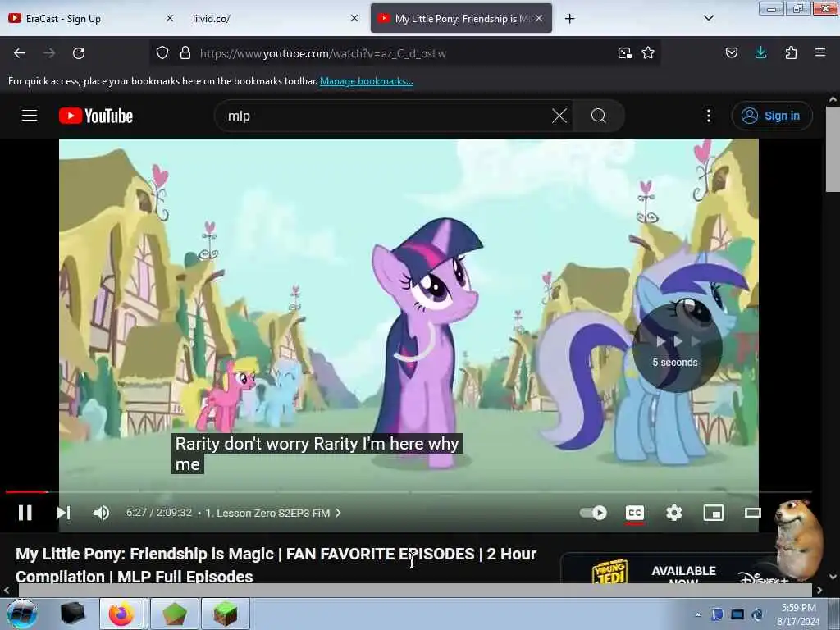Click the Manage bookmarks link
Image resolution: width=840 pixels, height=630 pixels.
pyautogui.click(x=367, y=81)
